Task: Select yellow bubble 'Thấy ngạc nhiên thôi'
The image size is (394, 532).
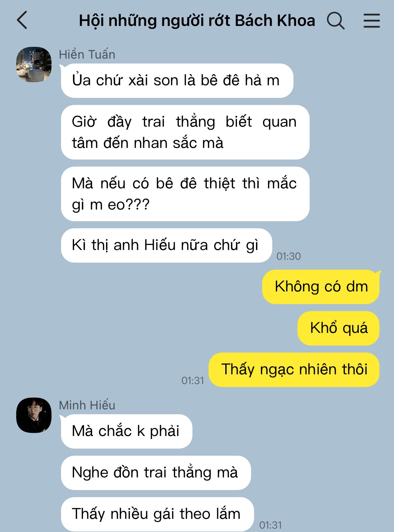Action: (x=294, y=370)
